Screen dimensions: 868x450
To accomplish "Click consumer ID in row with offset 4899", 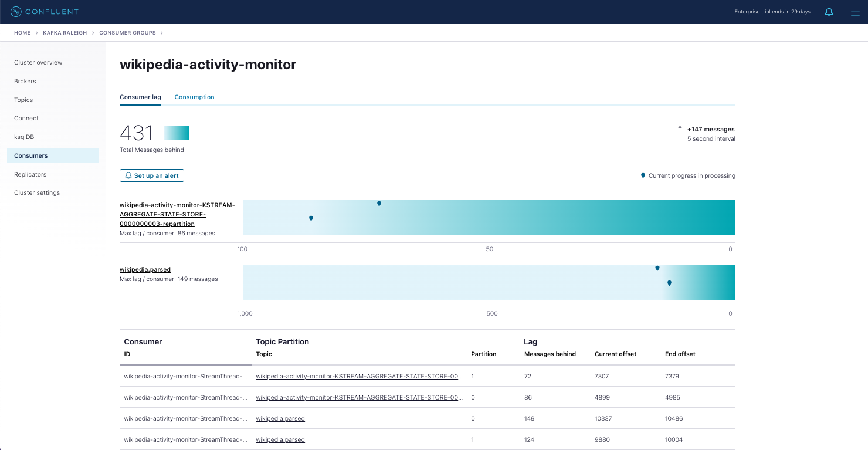I will pos(185,397).
